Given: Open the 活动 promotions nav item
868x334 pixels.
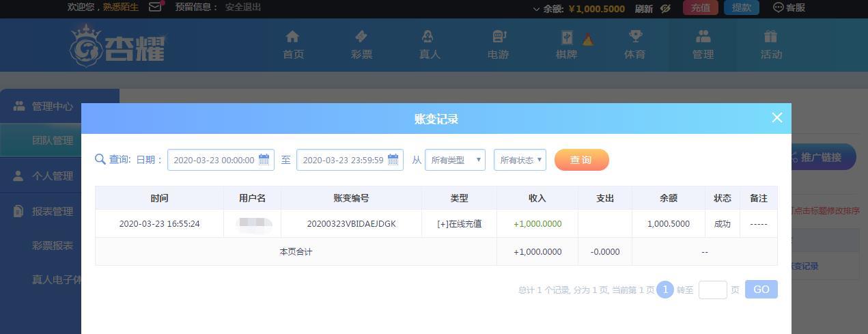Looking at the screenshot, I should pos(771,45).
